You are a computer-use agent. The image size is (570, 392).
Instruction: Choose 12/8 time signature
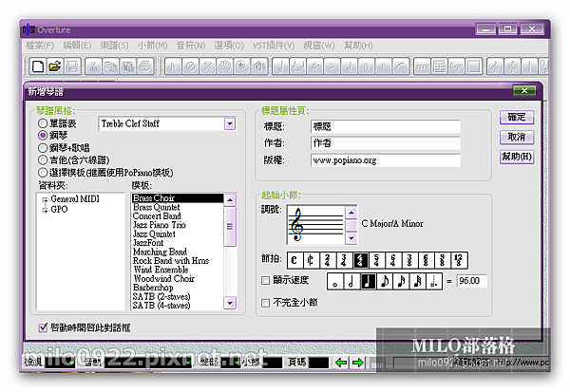click(x=459, y=260)
